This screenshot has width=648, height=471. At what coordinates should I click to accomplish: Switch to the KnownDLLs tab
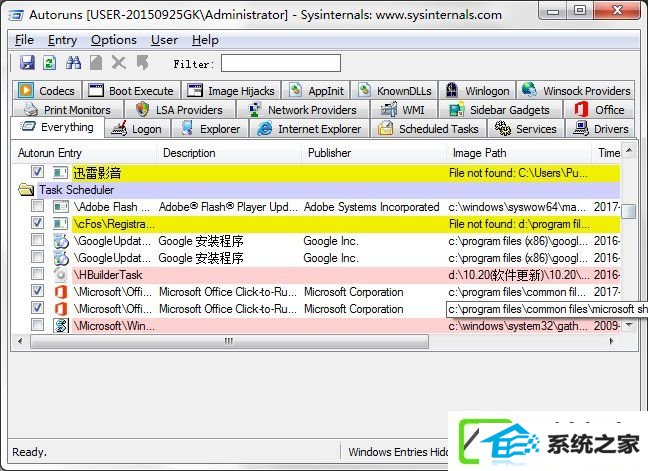click(394, 90)
